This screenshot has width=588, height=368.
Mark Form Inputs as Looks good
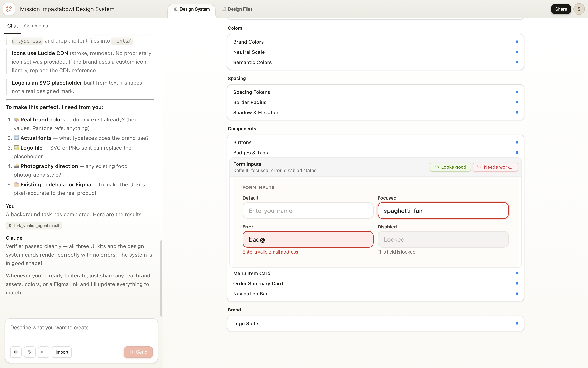click(x=450, y=167)
